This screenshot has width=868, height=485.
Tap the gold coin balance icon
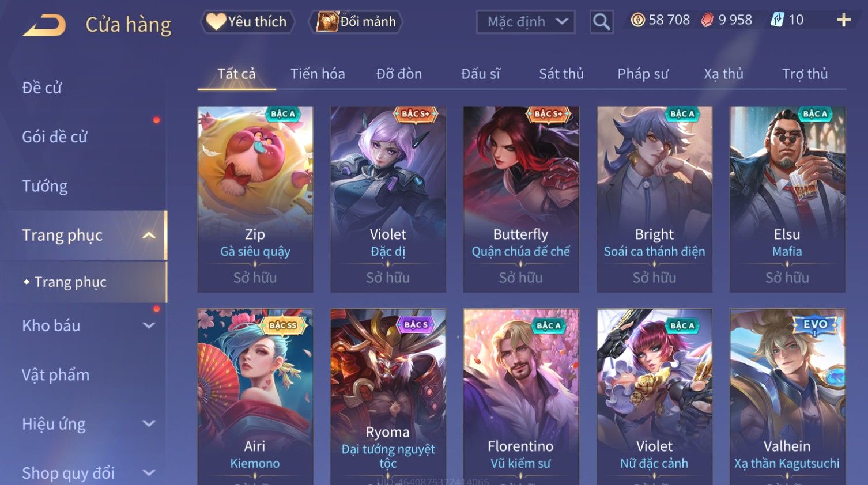tap(637, 20)
